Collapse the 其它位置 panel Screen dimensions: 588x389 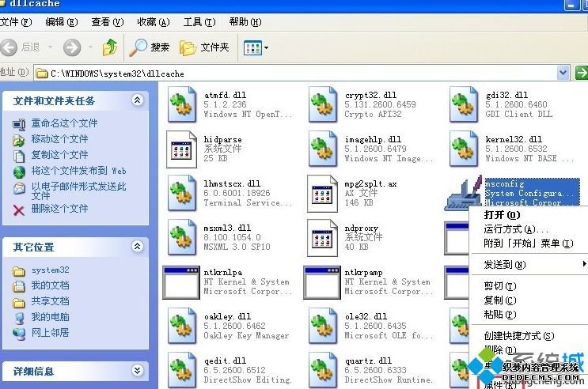pyautogui.click(x=138, y=246)
